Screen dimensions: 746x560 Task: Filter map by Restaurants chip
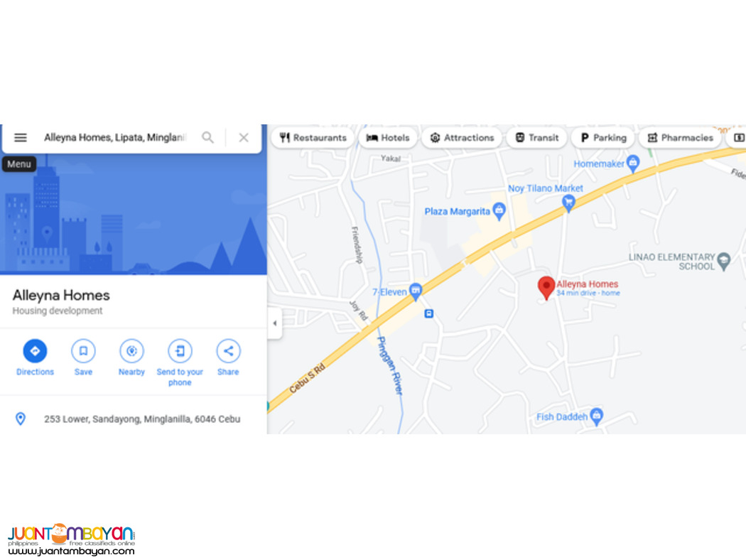pos(313,137)
